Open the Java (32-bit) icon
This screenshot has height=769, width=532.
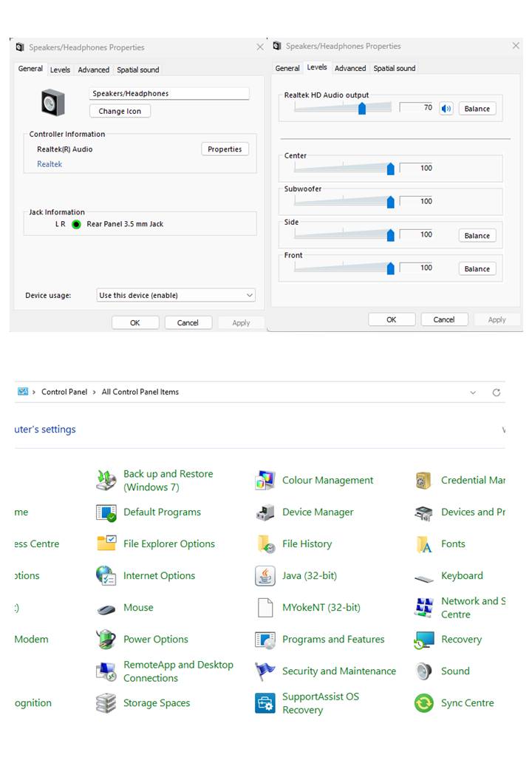[x=265, y=576]
